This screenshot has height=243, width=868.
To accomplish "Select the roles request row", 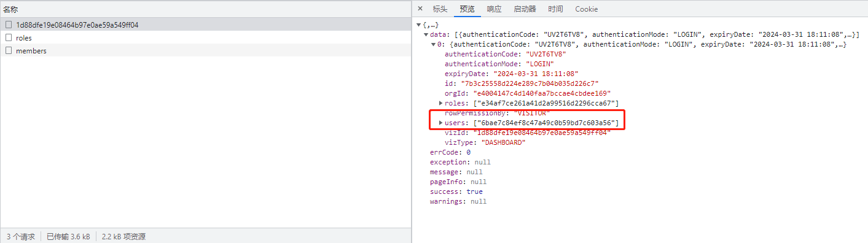I will point(206,37).
